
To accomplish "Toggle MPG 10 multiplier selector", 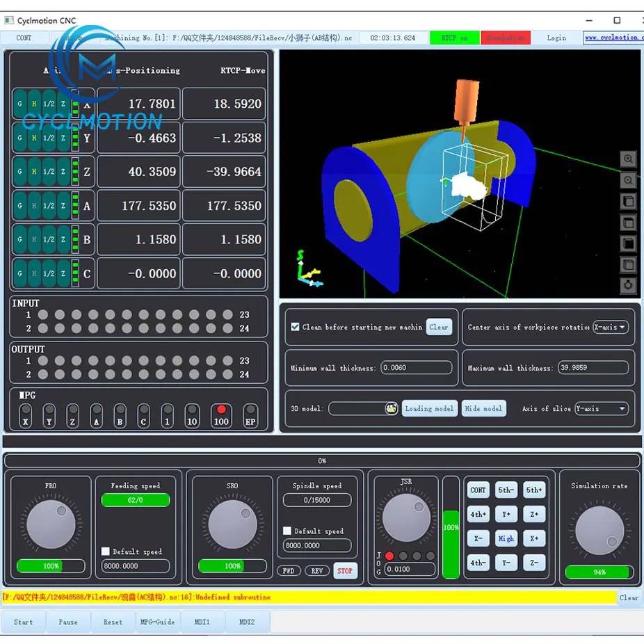I will pyautogui.click(x=192, y=416).
